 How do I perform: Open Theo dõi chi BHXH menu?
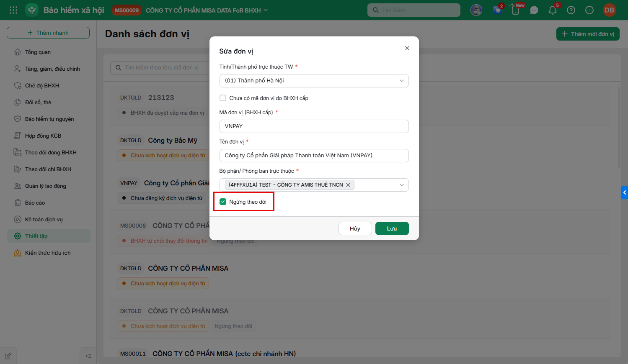tap(49, 169)
